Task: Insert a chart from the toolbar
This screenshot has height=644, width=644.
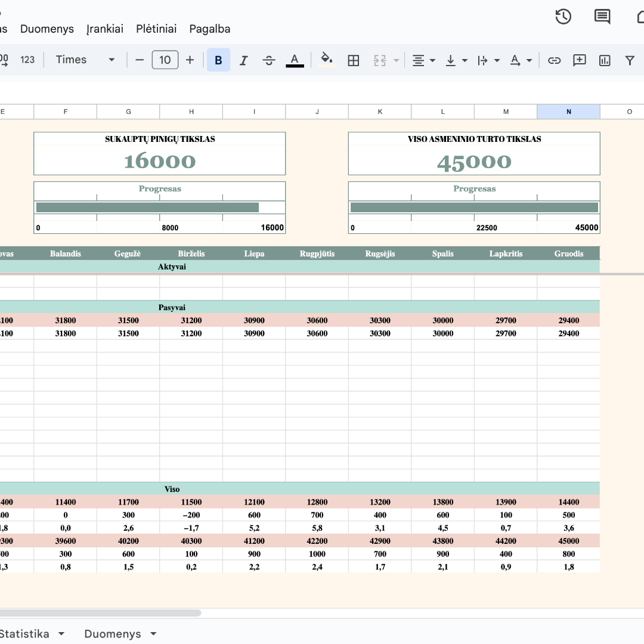Action: pyautogui.click(x=605, y=60)
